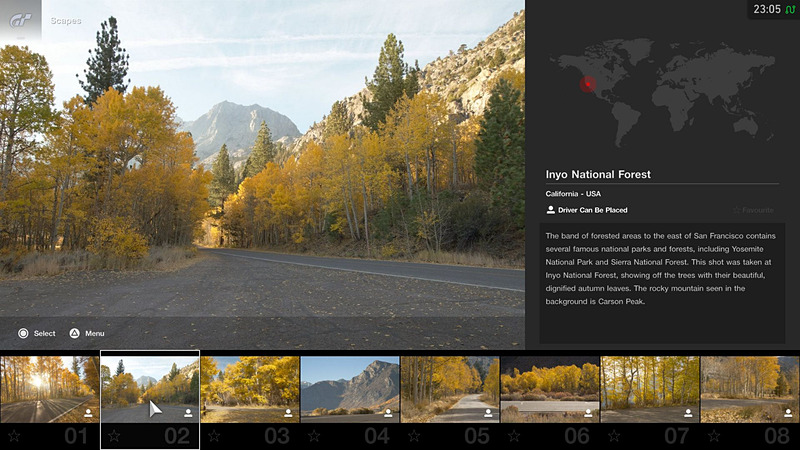Click the Select label
This screenshot has width=800, height=450.
coord(44,333)
